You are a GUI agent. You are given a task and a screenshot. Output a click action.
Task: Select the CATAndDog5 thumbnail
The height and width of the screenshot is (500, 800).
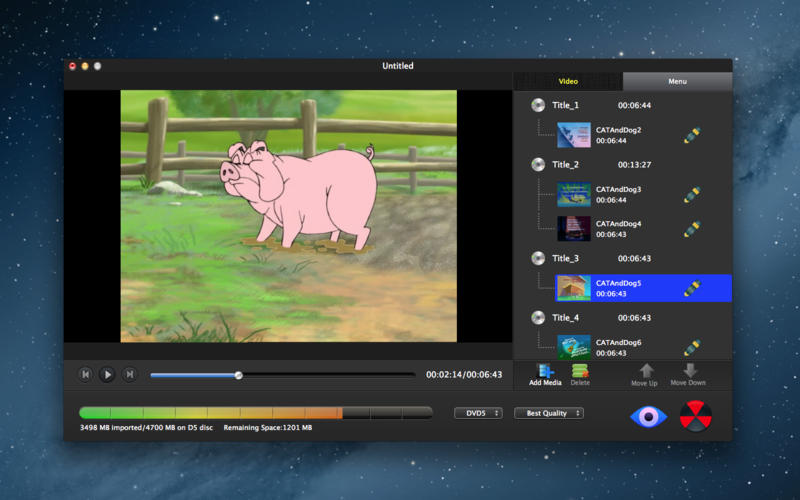[x=574, y=288]
